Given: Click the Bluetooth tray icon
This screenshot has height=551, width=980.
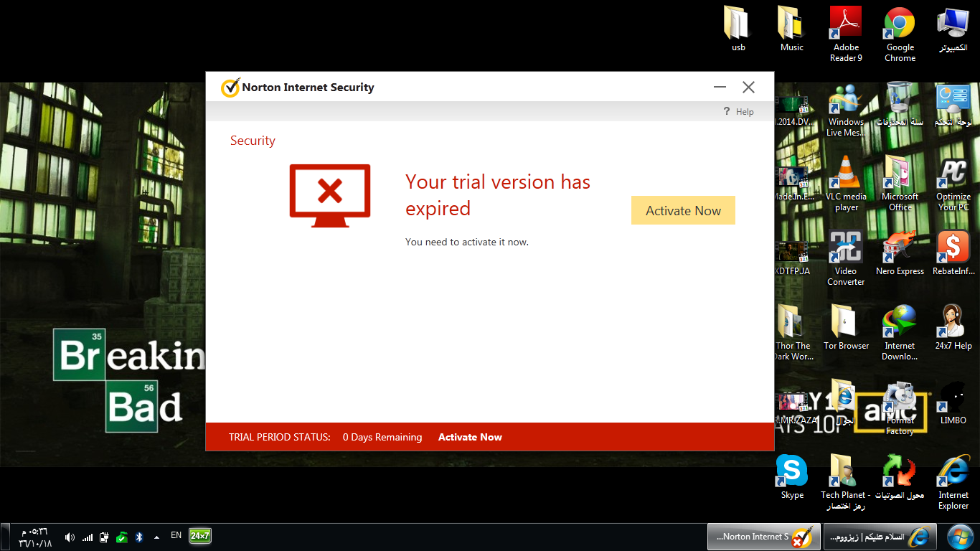Looking at the screenshot, I should tap(139, 537).
